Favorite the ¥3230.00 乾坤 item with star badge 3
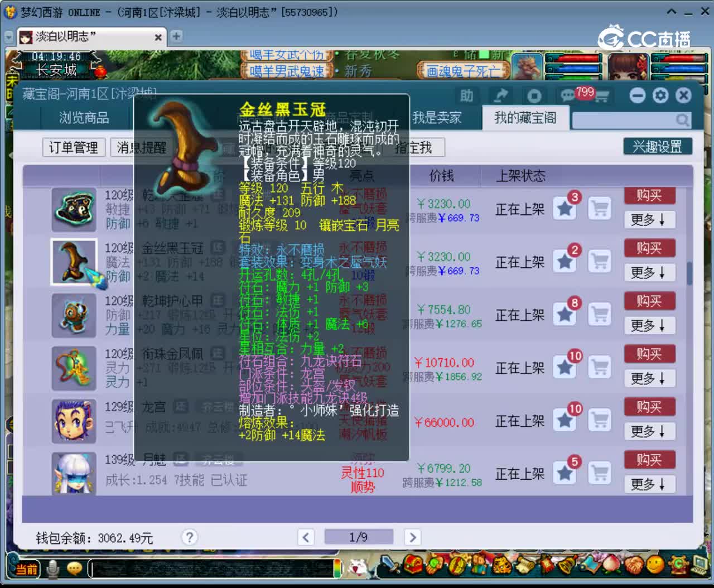Viewport: 714px width, 588px height. click(x=565, y=209)
